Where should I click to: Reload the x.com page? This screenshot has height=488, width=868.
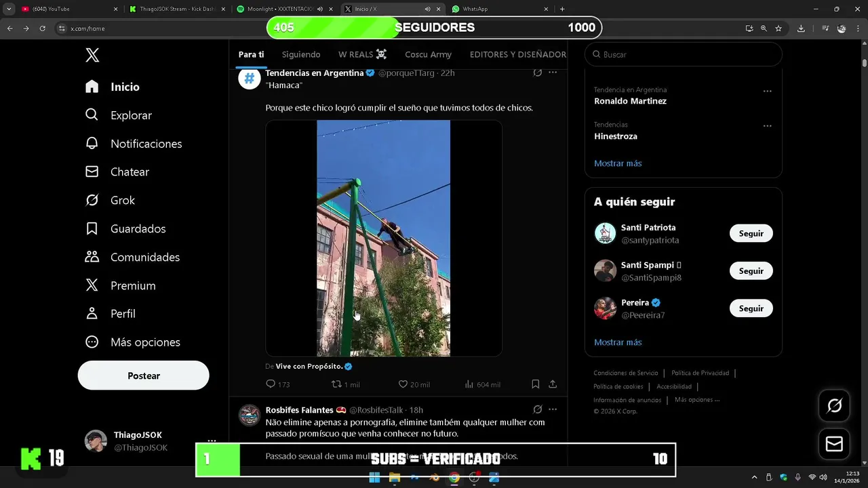(42, 28)
